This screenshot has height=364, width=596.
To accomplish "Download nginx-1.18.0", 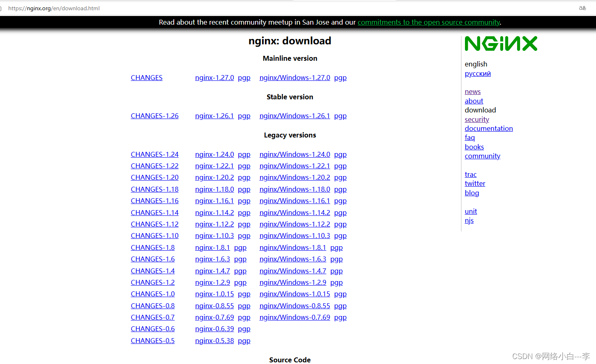I will point(214,189).
